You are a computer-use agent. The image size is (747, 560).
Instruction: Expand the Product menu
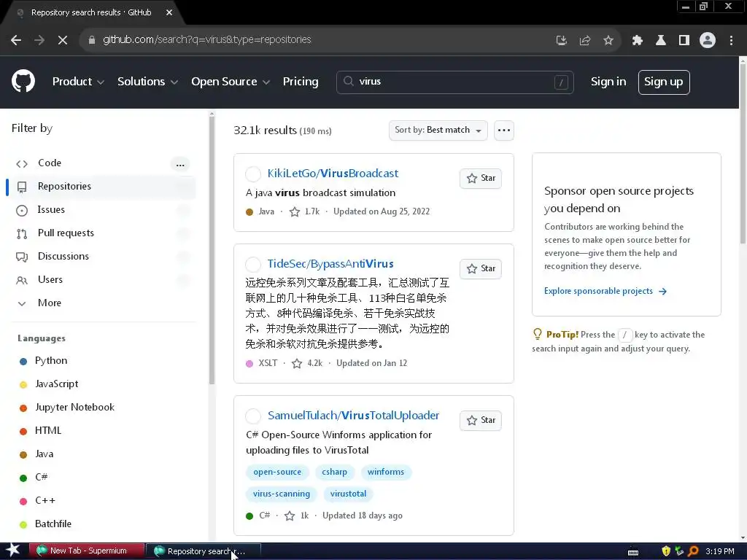coord(78,82)
